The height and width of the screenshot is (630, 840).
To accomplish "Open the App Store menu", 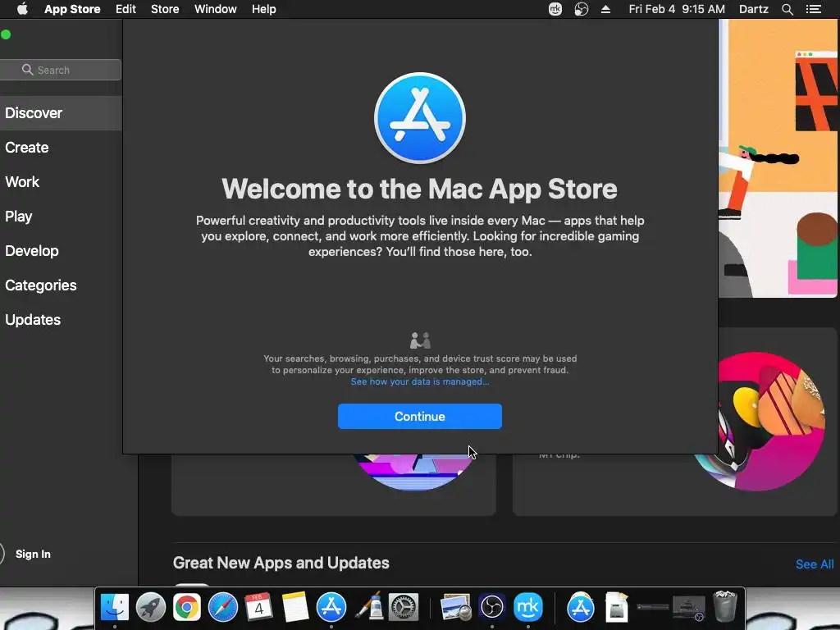I will click(x=72, y=9).
